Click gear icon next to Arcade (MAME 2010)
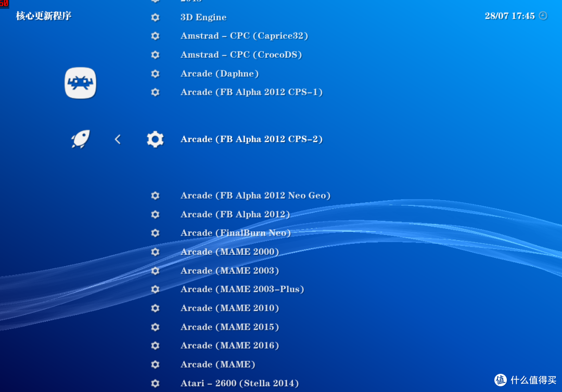 (155, 308)
